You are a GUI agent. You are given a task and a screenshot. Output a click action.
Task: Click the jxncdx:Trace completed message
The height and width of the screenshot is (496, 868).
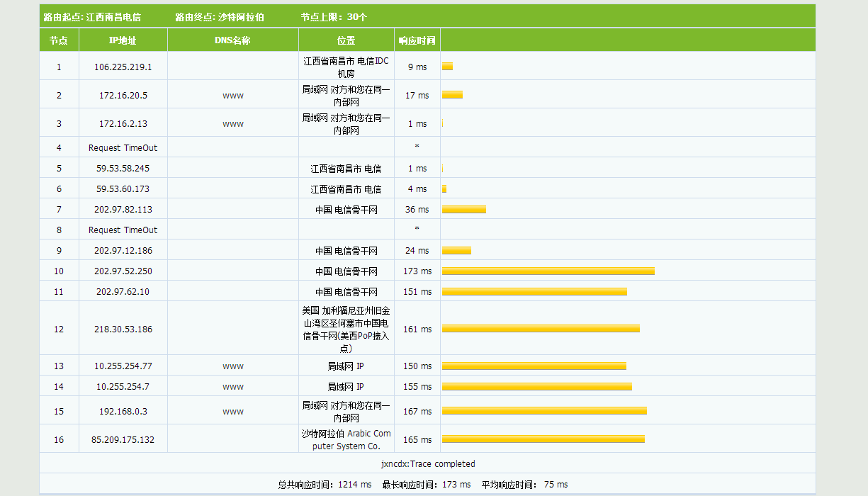[427, 464]
